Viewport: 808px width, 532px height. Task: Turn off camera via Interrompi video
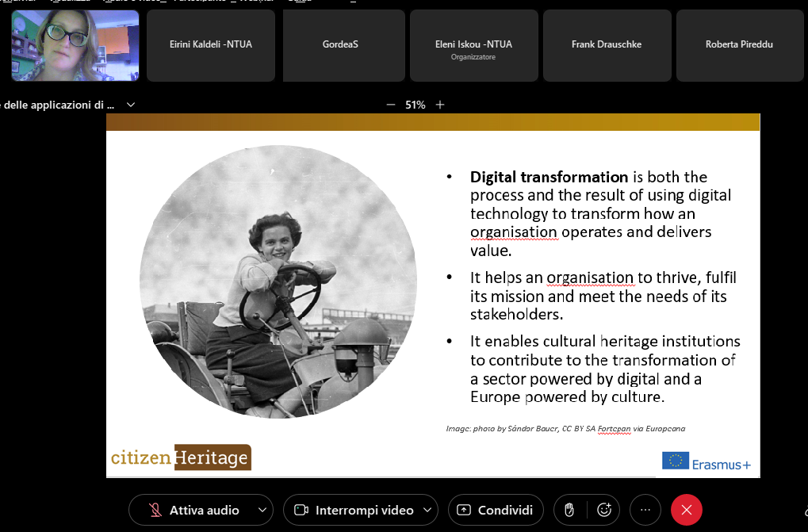354,510
